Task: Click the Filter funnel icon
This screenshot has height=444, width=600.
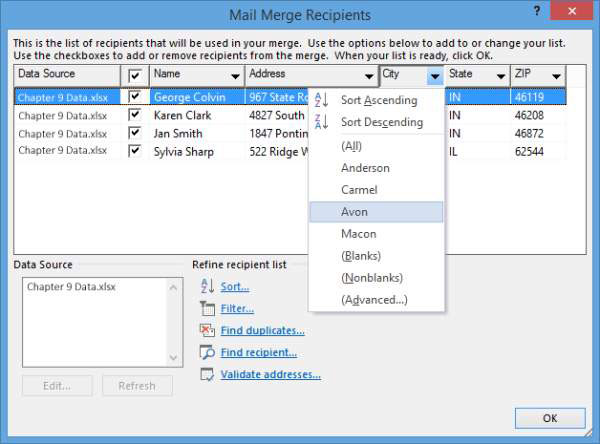Action: pyautogui.click(x=207, y=308)
